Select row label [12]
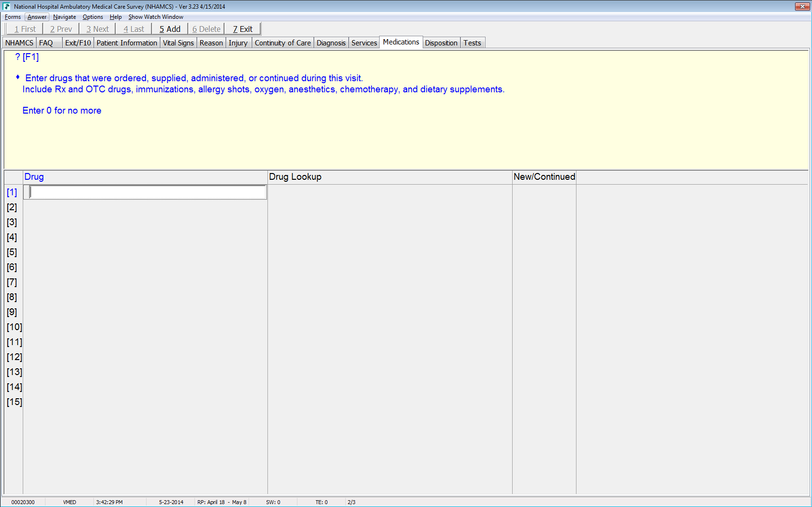Viewport: 812px width, 507px height. 14,357
